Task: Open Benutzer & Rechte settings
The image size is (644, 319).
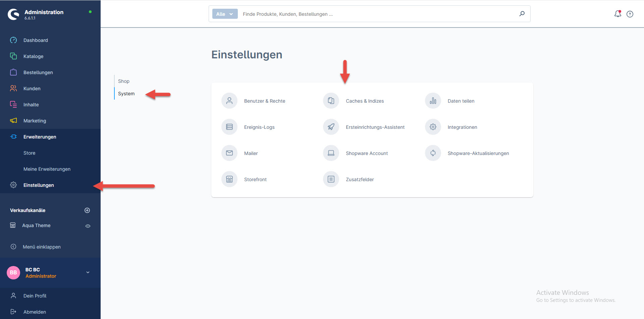Action: tap(264, 101)
